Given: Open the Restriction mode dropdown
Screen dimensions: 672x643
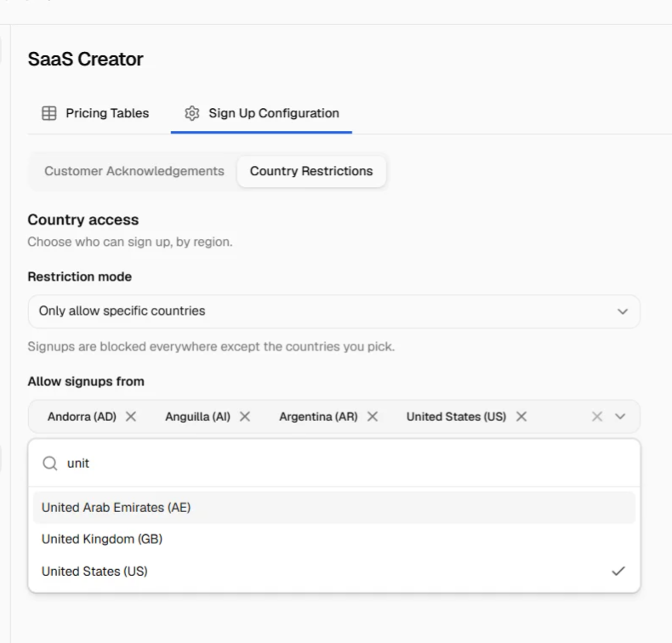Looking at the screenshot, I should tap(333, 311).
